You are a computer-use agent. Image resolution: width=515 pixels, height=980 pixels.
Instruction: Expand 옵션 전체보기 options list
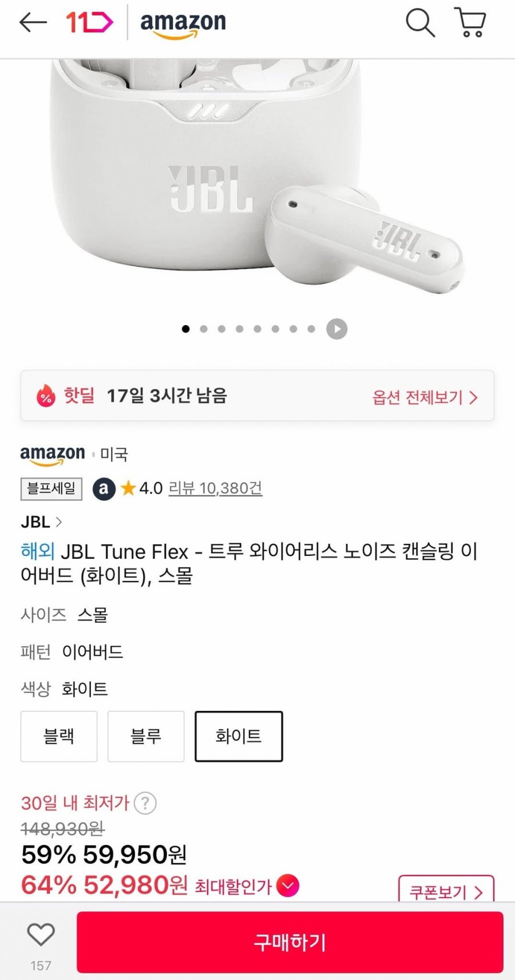click(x=425, y=397)
